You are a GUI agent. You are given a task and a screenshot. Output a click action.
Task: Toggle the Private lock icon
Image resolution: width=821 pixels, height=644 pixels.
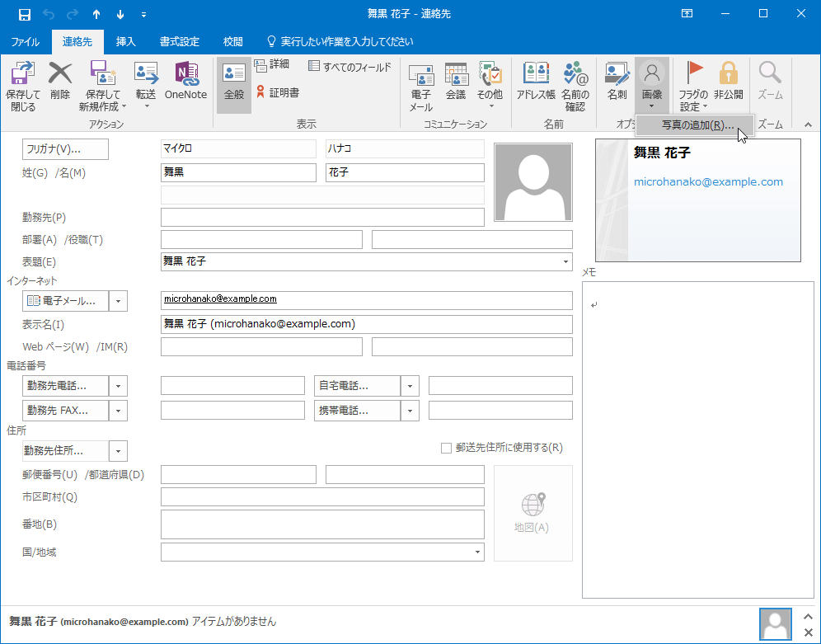pyautogui.click(x=728, y=82)
